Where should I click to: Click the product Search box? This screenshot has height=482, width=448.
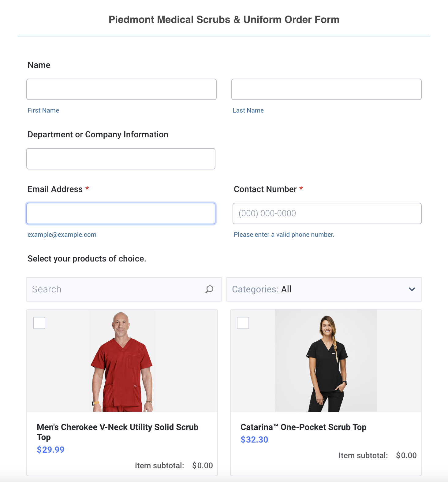click(x=124, y=289)
